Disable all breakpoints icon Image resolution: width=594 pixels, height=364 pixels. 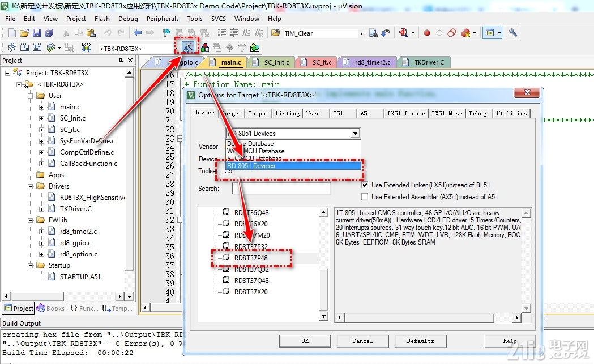tap(451, 33)
